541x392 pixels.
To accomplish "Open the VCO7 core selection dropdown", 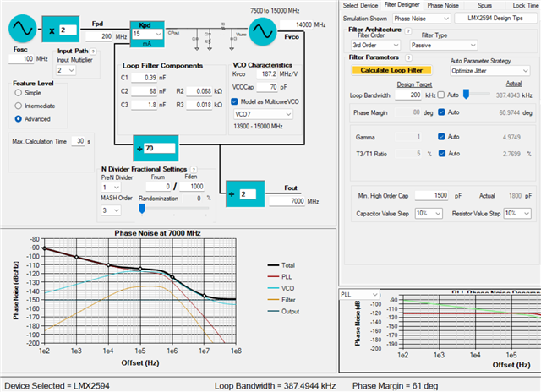I will point(263,114).
